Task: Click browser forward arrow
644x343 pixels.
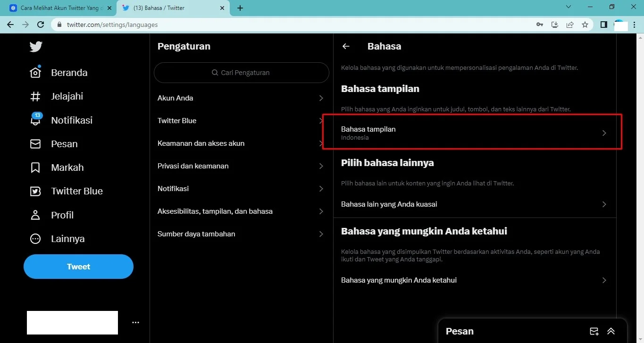Action: point(25,25)
